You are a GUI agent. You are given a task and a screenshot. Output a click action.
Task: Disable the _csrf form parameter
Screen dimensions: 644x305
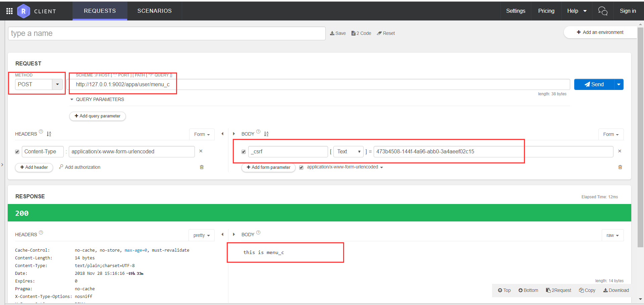[244, 152]
